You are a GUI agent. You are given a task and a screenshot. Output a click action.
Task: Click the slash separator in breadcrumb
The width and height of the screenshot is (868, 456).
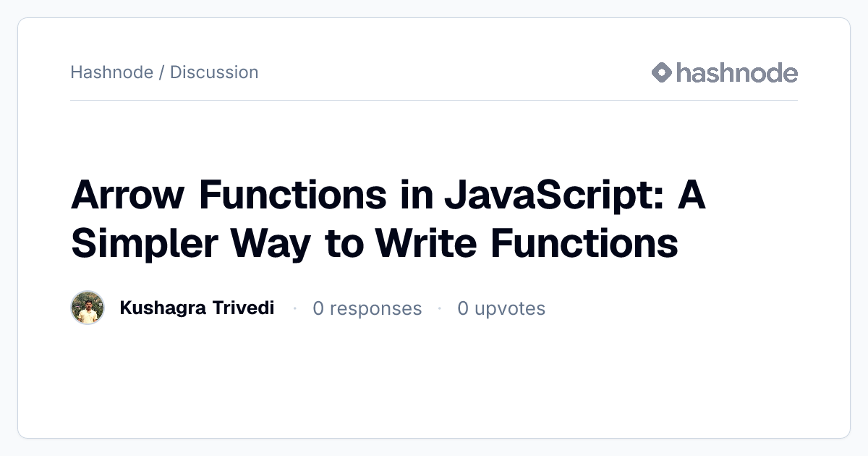coord(161,72)
